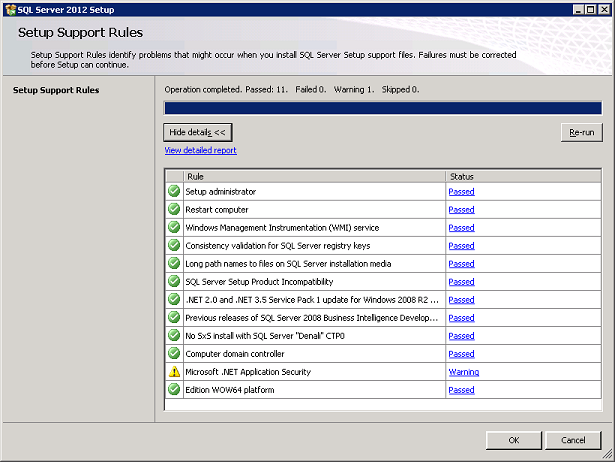615x462 pixels.
Task: Select 'Edition WOW64 platform' rule text
Action: (x=230, y=390)
